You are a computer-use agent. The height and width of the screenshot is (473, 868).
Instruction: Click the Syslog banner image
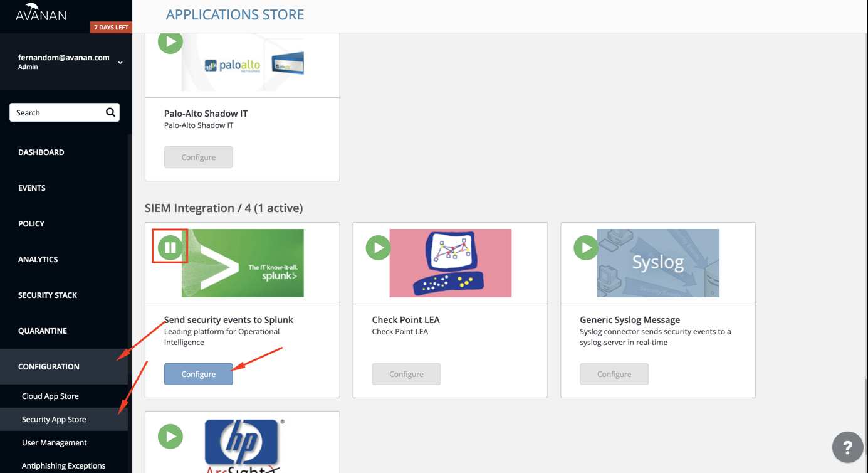(658, 263)
